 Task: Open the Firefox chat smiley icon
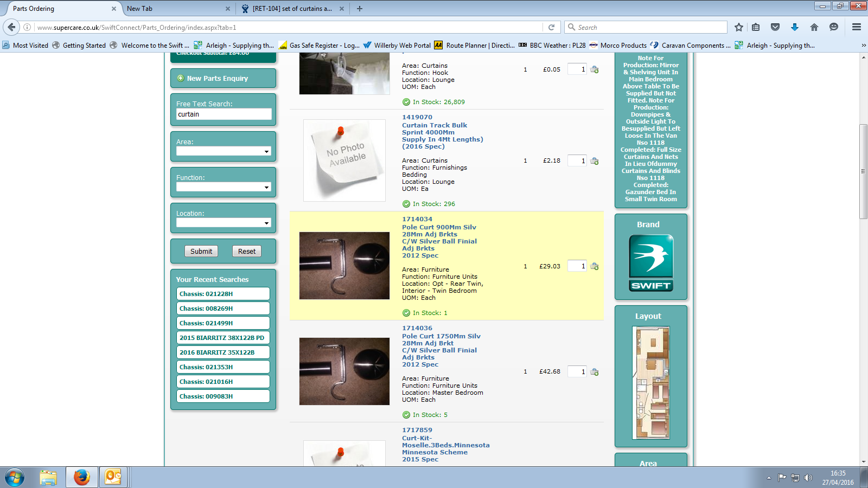tap(834, 27)
